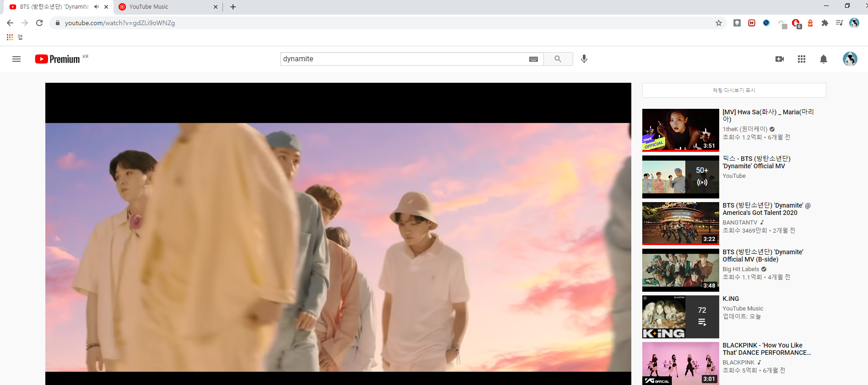Open the Chrome extensions puzzle icon
The width and height of the screenshot is (868, 385).
point(825,23)
